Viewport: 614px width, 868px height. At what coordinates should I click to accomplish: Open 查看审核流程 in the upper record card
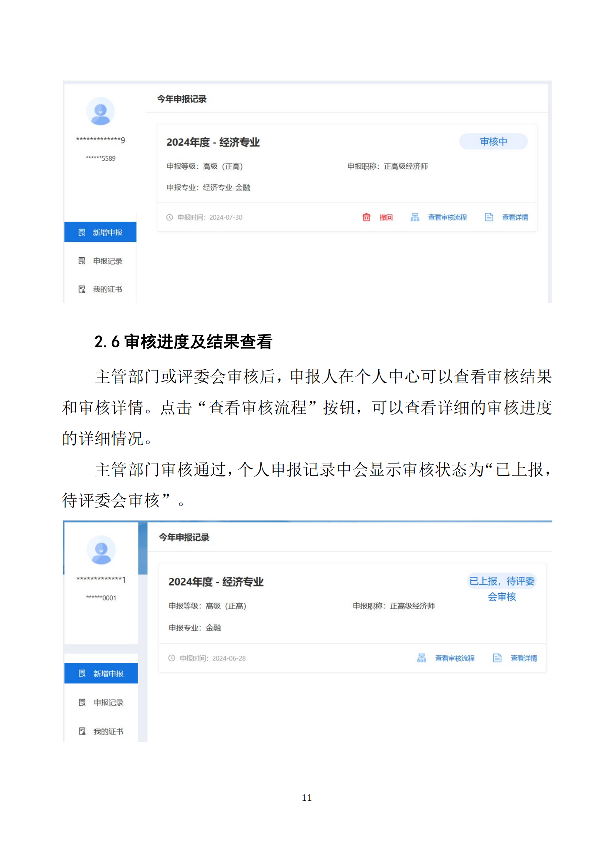tap(447, 217)
